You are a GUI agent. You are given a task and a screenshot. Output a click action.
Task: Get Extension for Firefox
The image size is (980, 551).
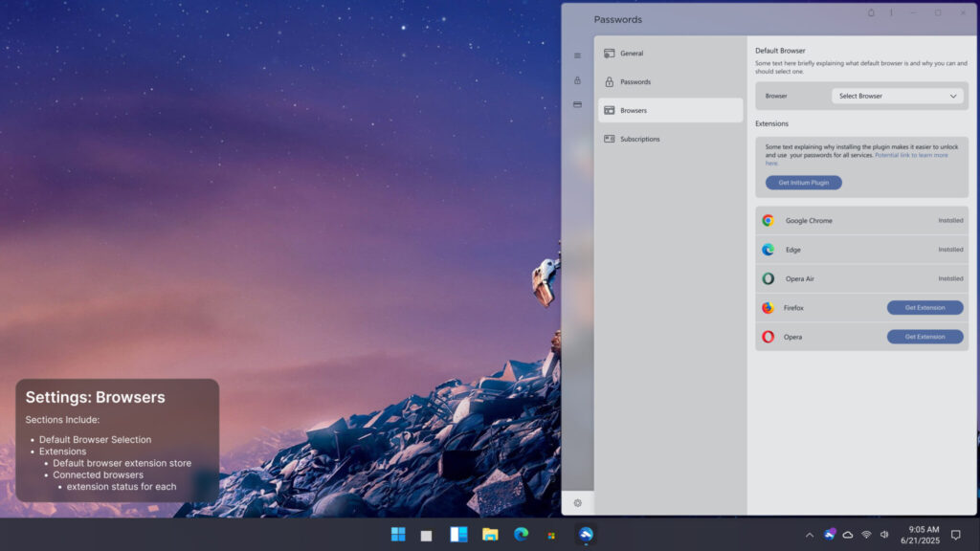(924, 307)
